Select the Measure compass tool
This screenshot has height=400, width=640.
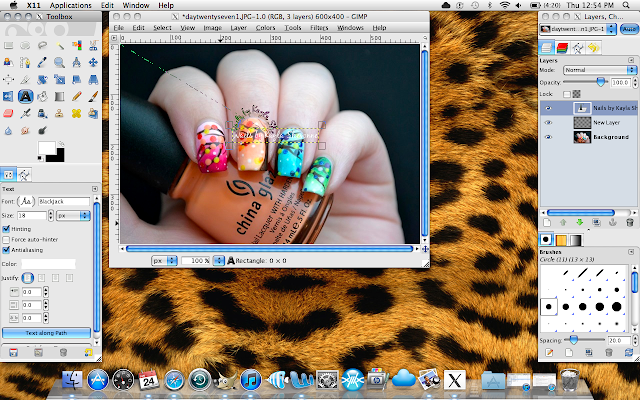(x=76, y=62)
